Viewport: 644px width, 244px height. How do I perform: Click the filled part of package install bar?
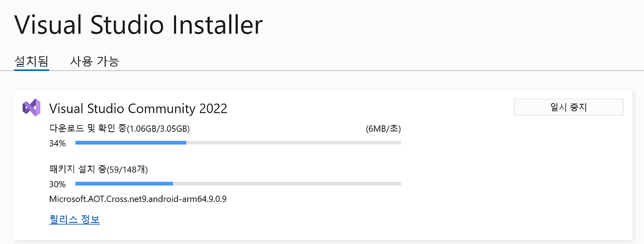(x=124, y=184)
